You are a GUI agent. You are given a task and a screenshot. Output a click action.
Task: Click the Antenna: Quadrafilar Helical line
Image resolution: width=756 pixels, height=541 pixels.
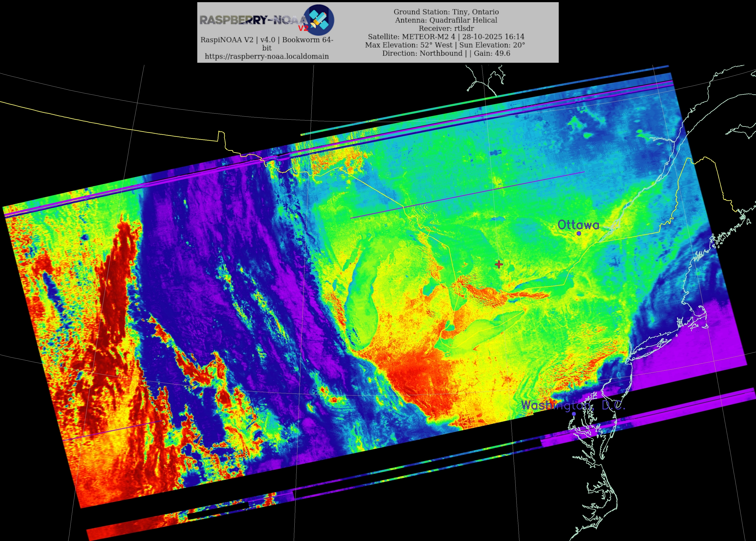[446, 20]
